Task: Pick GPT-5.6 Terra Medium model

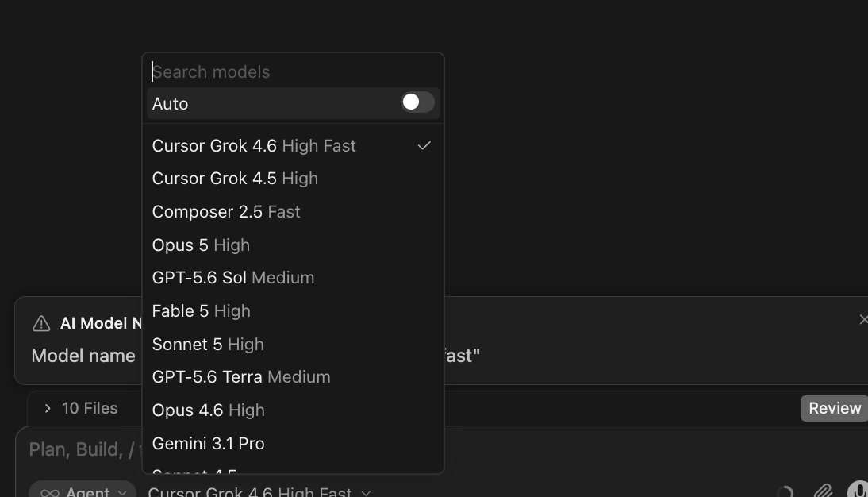Action: pos(293,377)
